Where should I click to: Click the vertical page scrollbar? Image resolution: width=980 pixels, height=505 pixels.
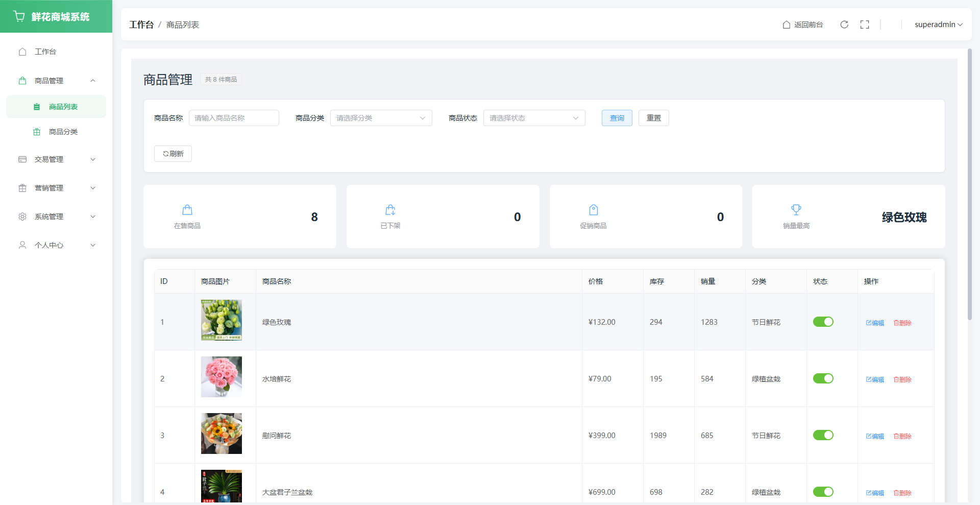[x=969, y=184]
